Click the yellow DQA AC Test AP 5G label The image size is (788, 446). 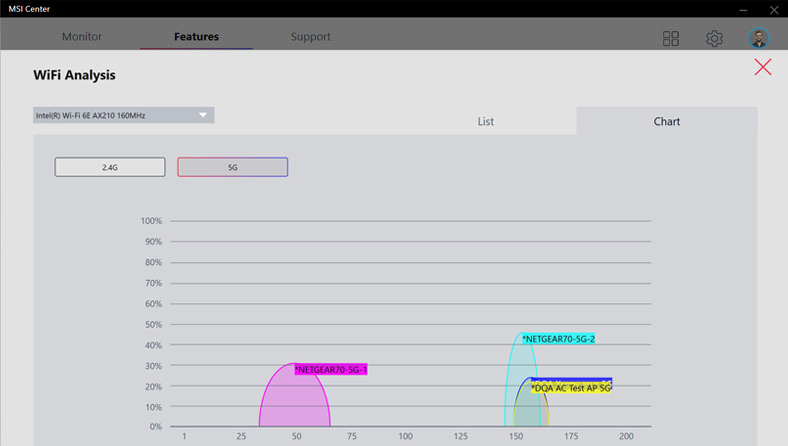click(571, 388)
